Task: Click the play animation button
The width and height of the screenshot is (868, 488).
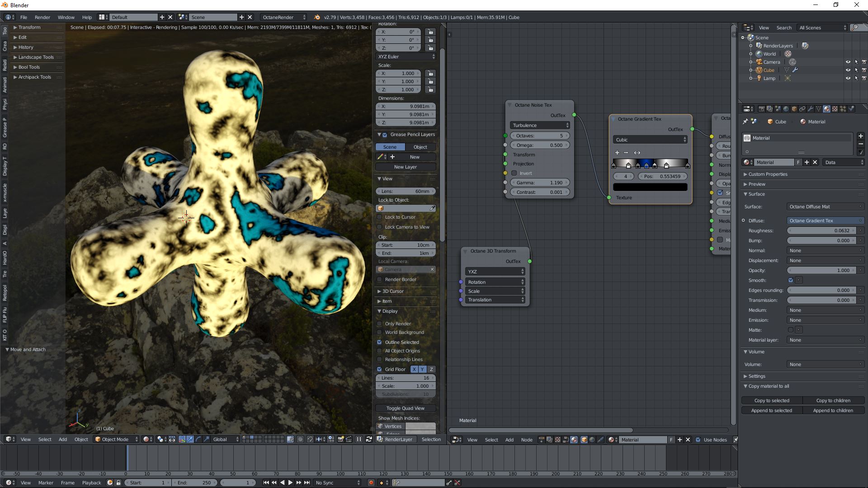Action: [290, 483]
